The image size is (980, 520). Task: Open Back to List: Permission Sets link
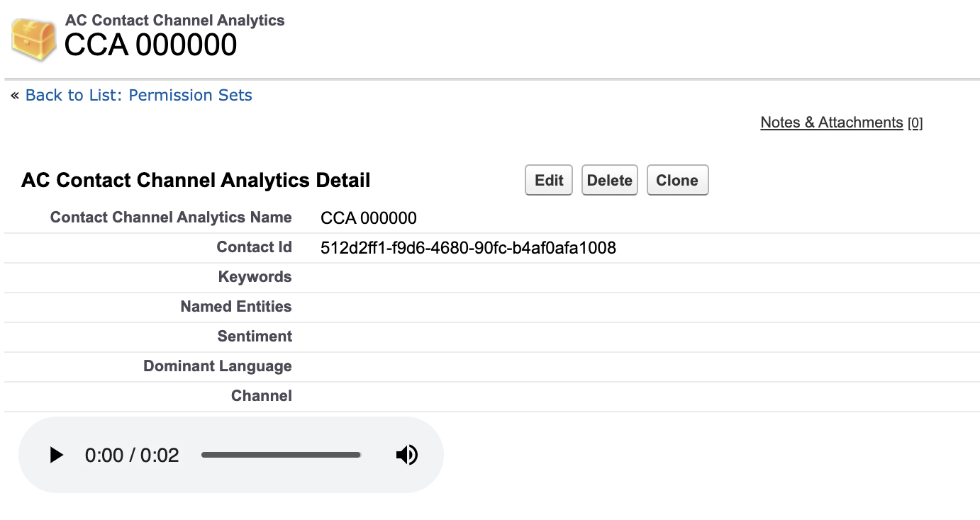coord(138,95)
